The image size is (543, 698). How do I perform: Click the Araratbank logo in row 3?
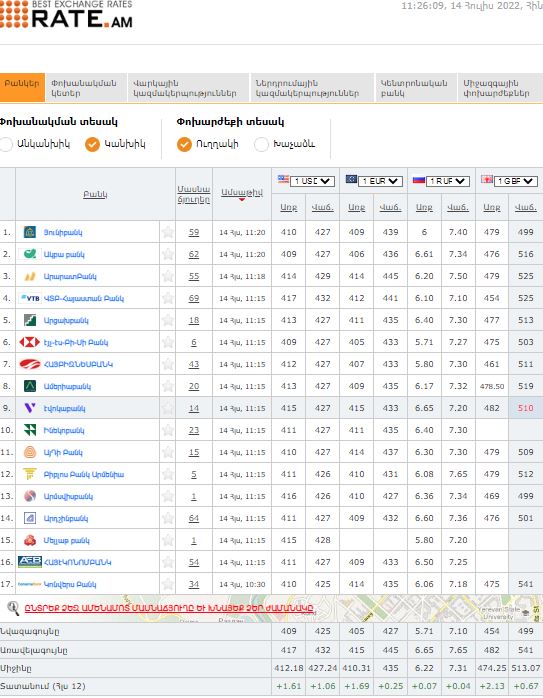(x=30, y=276)
